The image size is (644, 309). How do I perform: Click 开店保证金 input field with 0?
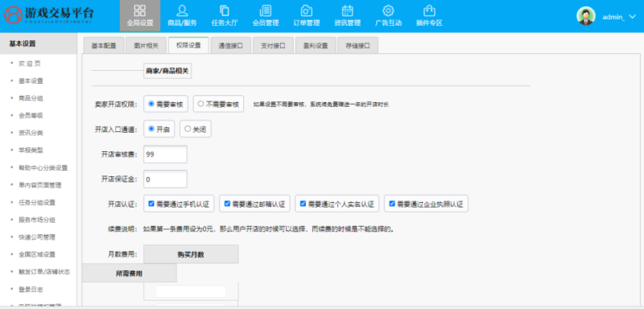[x=166, y=179]
